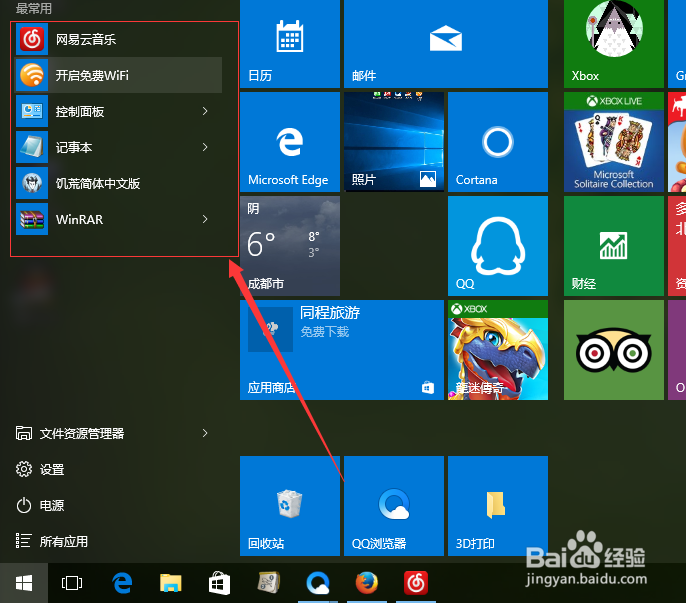The width and height of the screenshot is (686, 603).
Task: Open the Cortana tile
Action: point(498,142)
